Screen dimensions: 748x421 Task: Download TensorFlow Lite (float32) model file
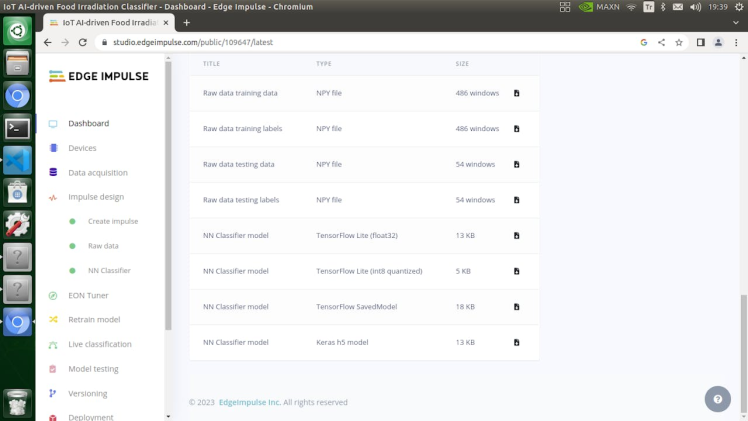[517, 236]
